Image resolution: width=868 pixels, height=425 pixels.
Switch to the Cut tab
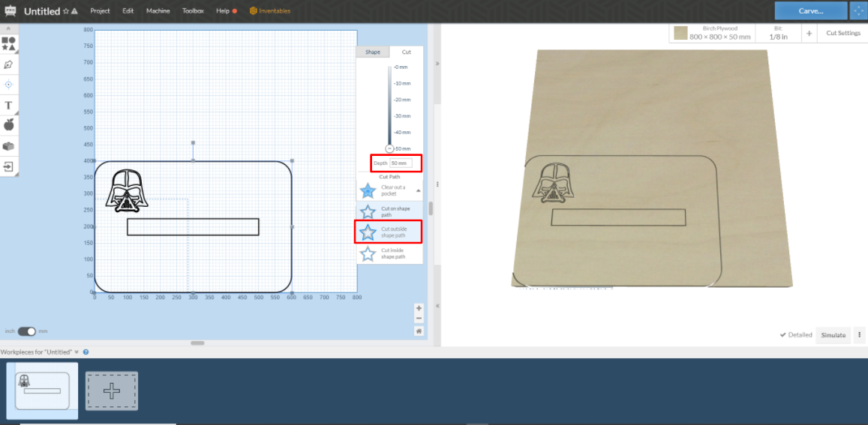[407, 52]
